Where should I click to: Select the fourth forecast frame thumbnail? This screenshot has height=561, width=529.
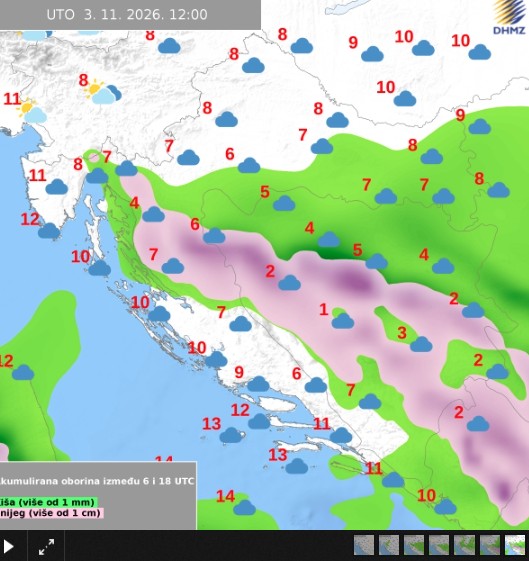click(x=439, y=545)
